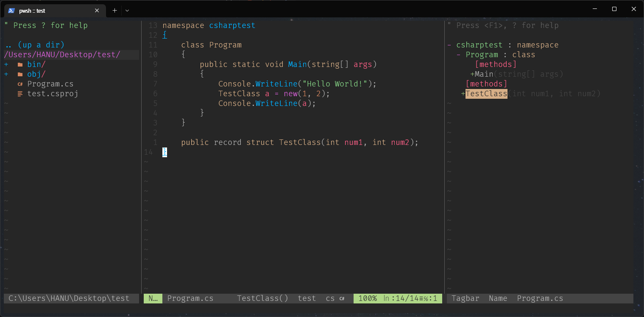
Task: Click the [methods] header above Main
Action: tap(496, 64)
